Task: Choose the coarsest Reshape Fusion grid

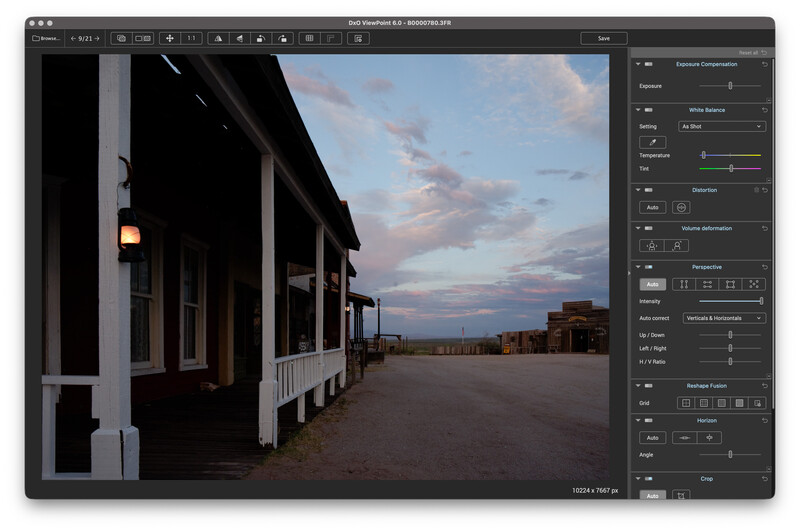Action: 686,403
